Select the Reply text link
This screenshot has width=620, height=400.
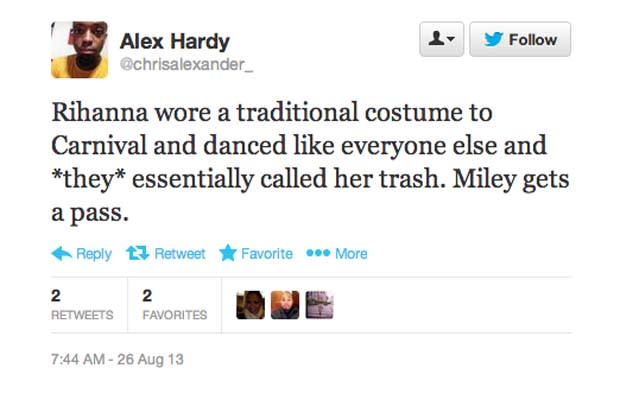click(94, 254)
